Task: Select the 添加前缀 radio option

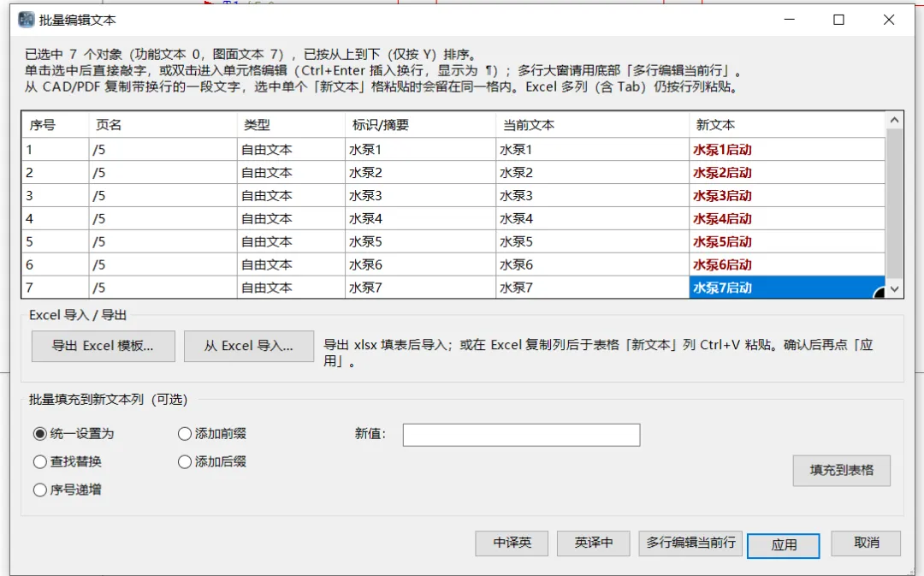Action: coord(211,434)
